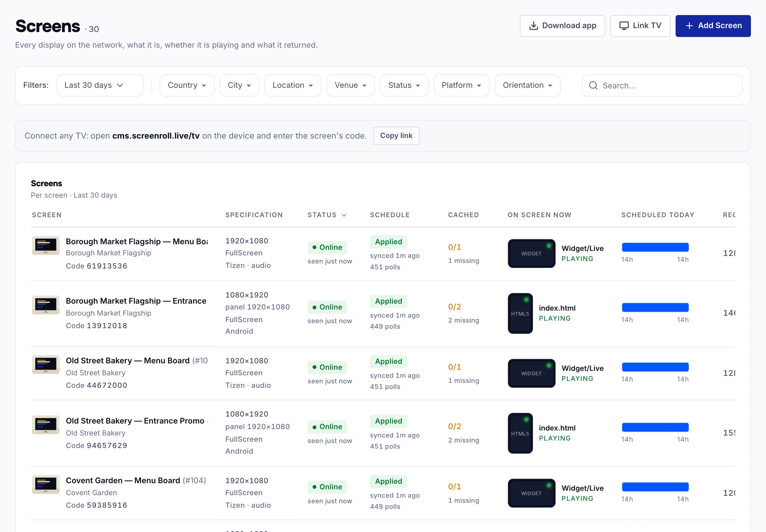The width and height of the screenshot is (766, 532).
Task: Open Borough Market Menu Board widget thumbnail
Action: tap(532, 253)
